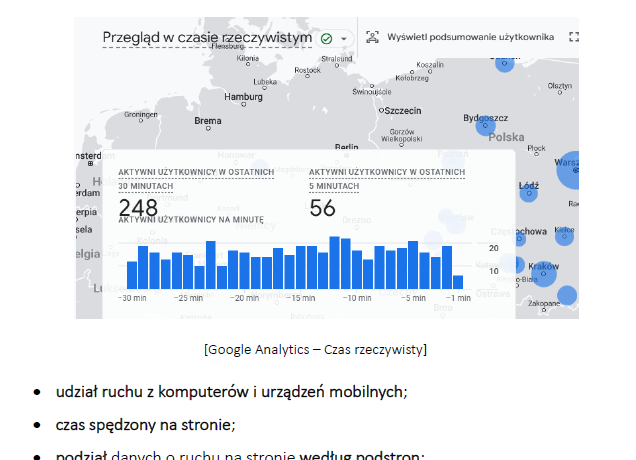The height and width of the screenshot is (460, 636).
Task: Click the Hamburg label on the map
Action: click(243, 98)
